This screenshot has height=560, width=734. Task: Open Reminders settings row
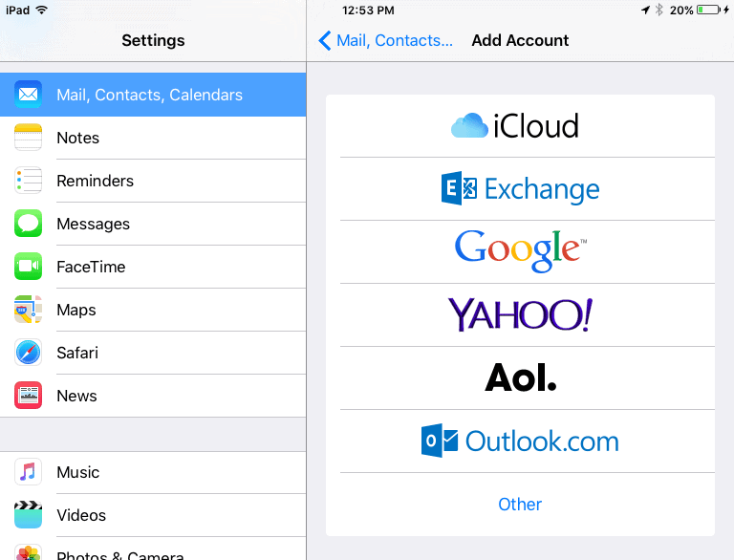[x=153, y=181]
